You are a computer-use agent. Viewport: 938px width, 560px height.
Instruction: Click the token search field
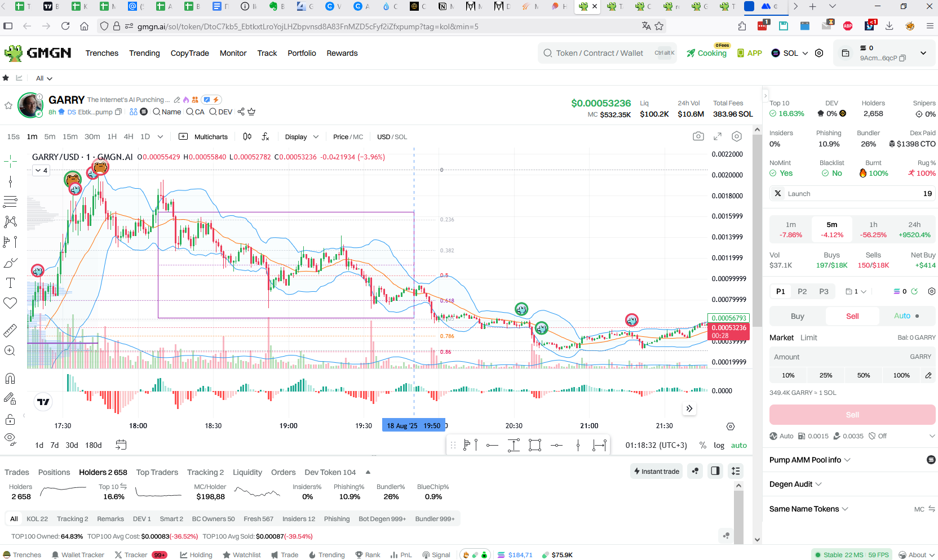tap(607, 53)
